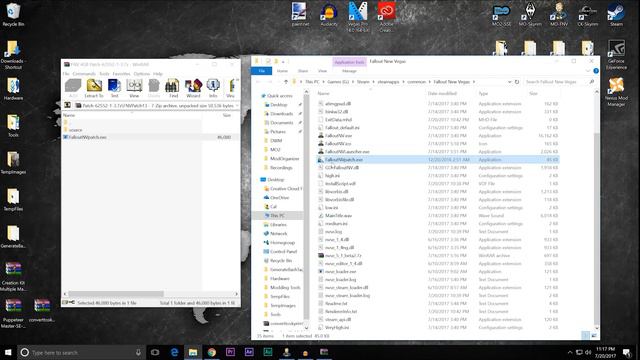This screenshot has height=360, width=640.
Task: Click the WinRAR horizontal scrollbar
Action: click(116, 294)
